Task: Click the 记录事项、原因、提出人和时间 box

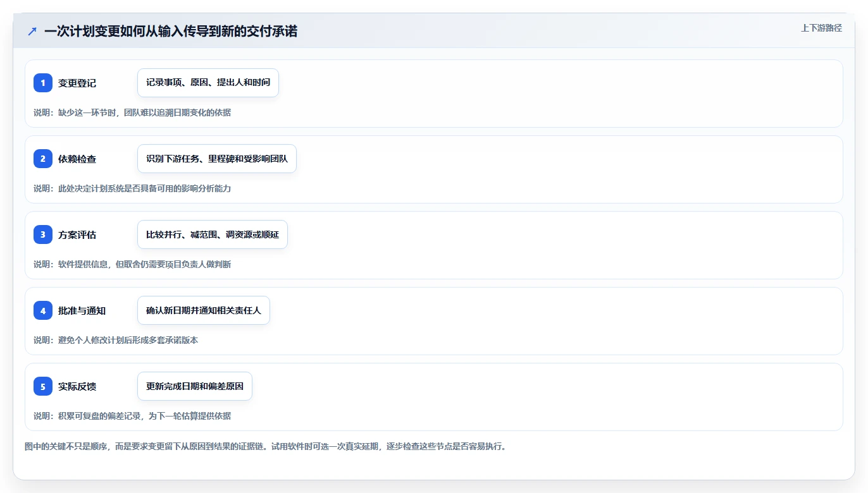Action: pos(208,83)
